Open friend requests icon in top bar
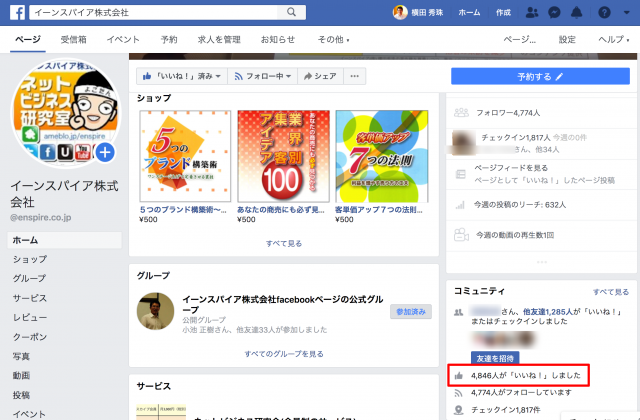The width and height of the screenshot is (640, 420). (x=532, y=13)
